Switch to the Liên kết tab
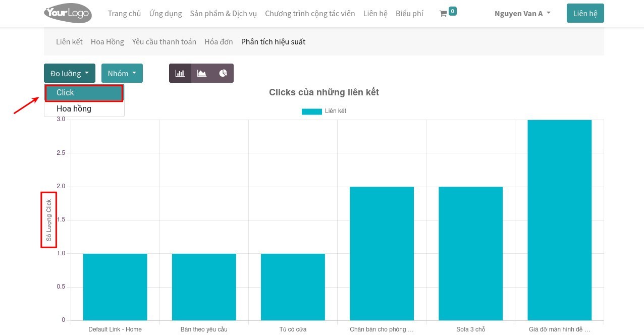Image resolution: width=644 pixels, height=335 pixels. (69, 42)
